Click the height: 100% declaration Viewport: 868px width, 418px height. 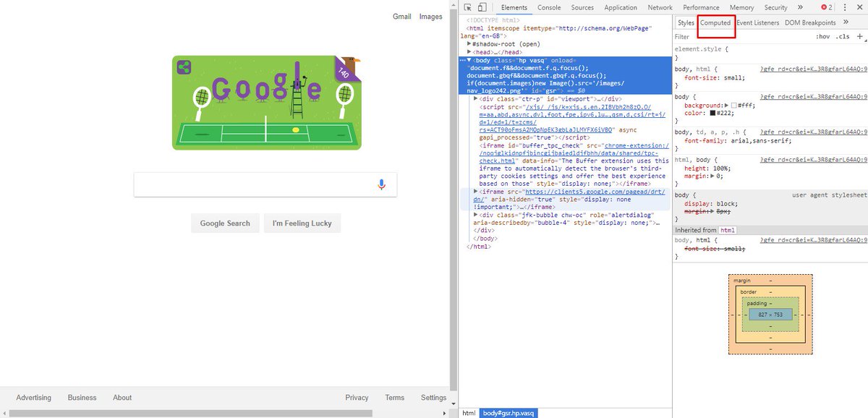click(708, 168)
